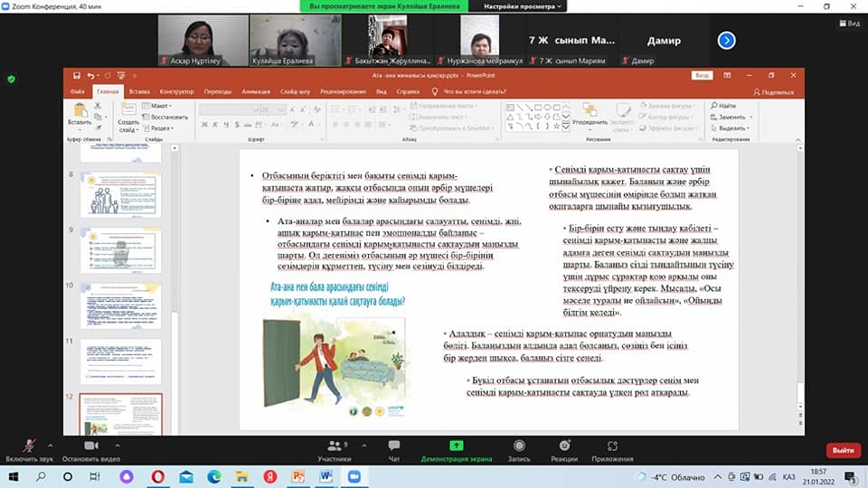
Task: Click the red Выйти leave button
Action: (x=843, y=450)
